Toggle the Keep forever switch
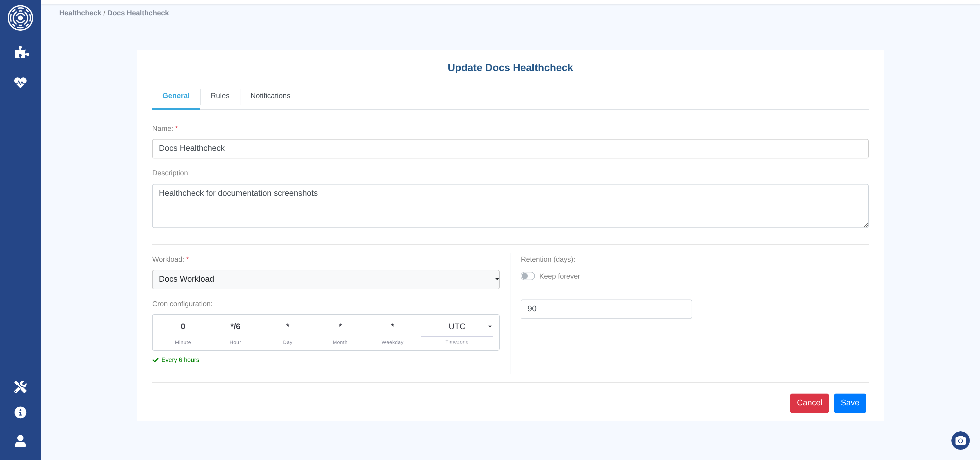The image size is (980, 460). tap(528, 276)
